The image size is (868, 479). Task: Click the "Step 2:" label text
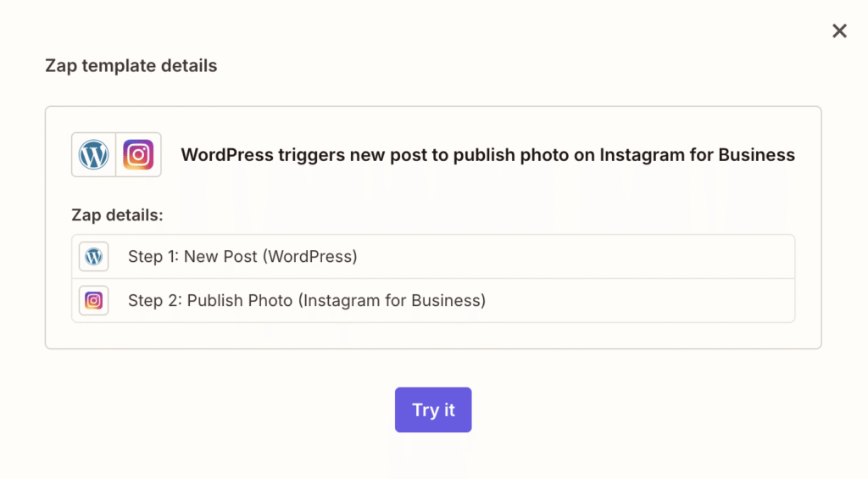point(155,300)
